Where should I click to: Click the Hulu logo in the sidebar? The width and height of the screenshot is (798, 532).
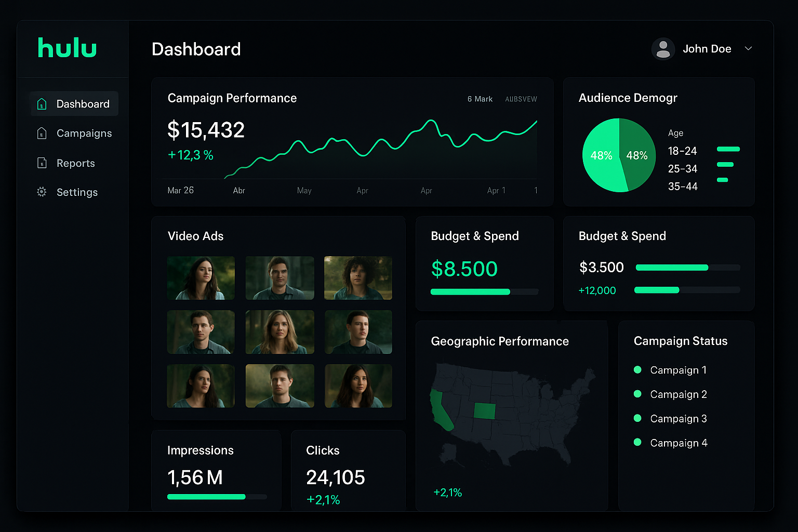pyautogui.click(x=67, y=48)
